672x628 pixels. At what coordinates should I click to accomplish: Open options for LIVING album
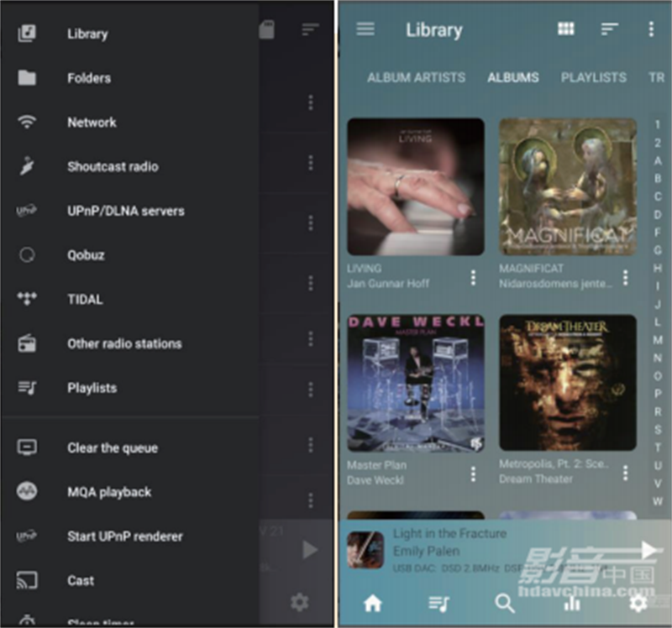tap(473, 278)
